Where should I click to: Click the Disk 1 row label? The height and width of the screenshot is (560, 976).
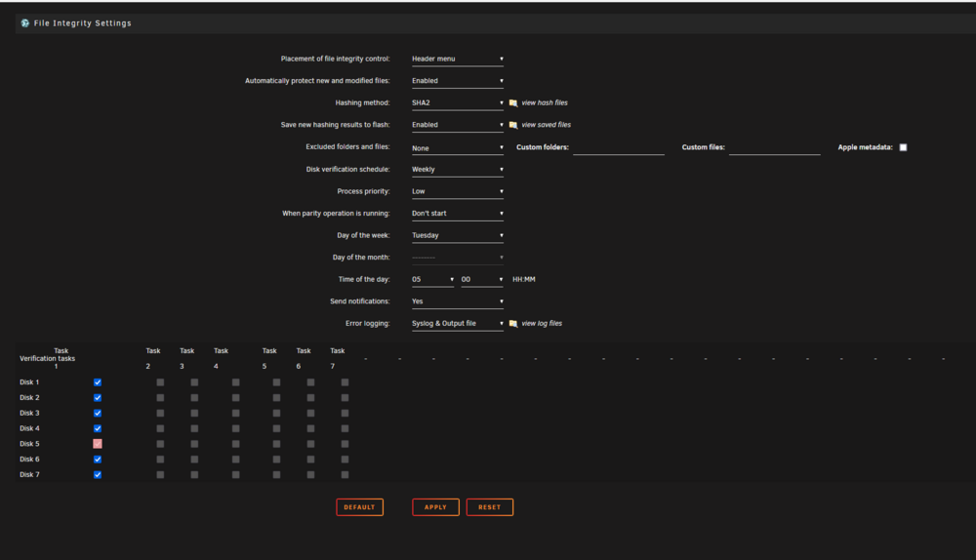tap(29, 382)
